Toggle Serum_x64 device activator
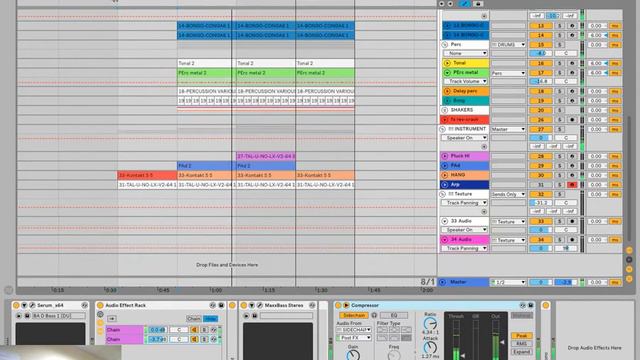 (16, 305)
